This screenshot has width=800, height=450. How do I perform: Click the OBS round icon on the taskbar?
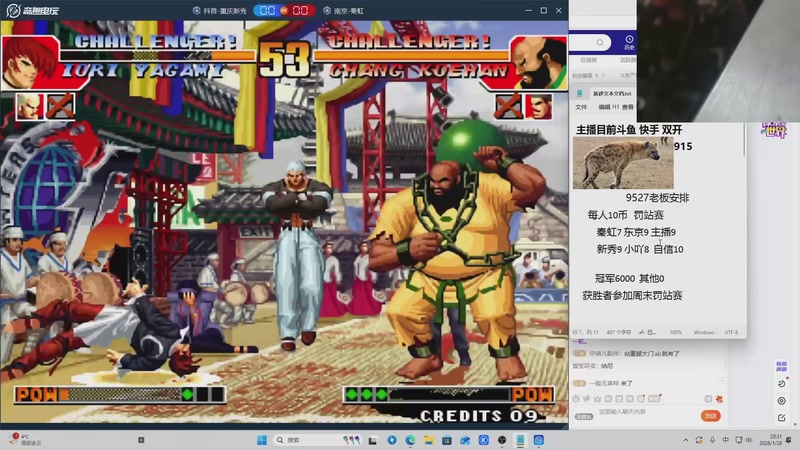click(x=502, y=440)
